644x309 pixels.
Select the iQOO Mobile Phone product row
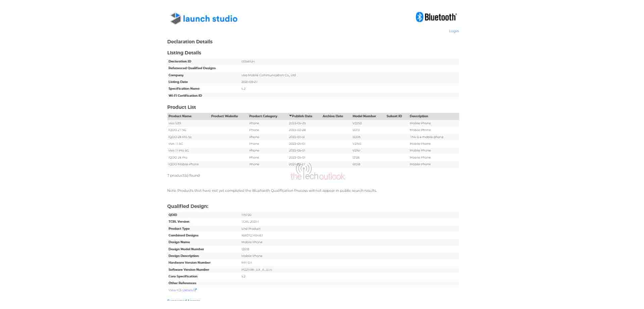pyautogui.click(x=183, y=164)
